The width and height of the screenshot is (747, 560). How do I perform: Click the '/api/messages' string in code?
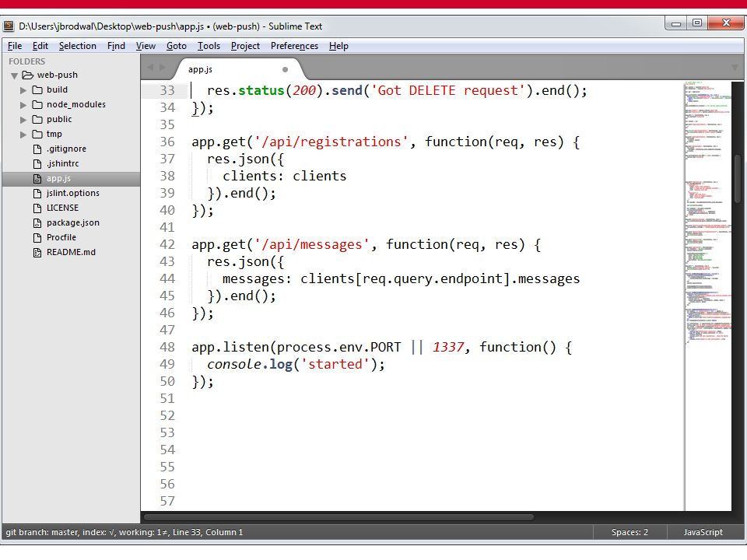coord(311,245)
